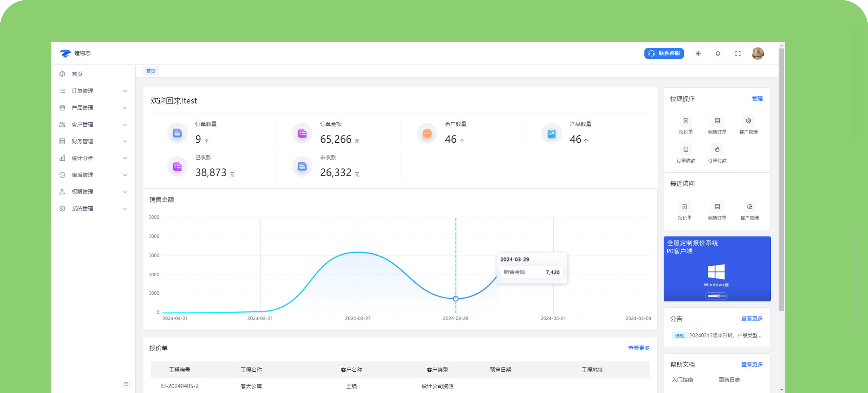The height and width of the screenshot is (393, 868).
Task: Click the 工程编号 column header
Action: tap(179, 370)
